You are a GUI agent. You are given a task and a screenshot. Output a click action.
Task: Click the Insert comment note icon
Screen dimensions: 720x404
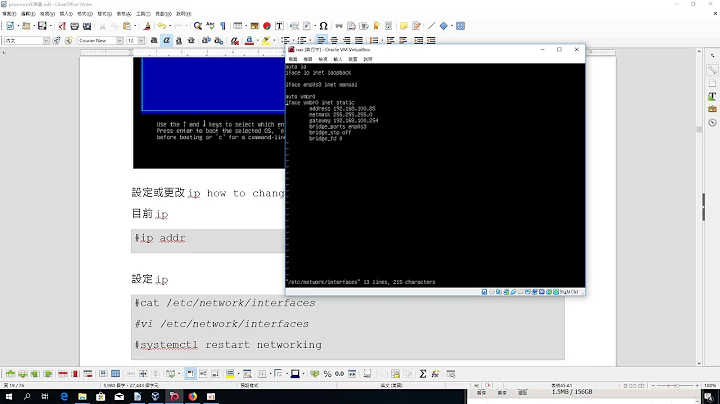tap(403, 26)
